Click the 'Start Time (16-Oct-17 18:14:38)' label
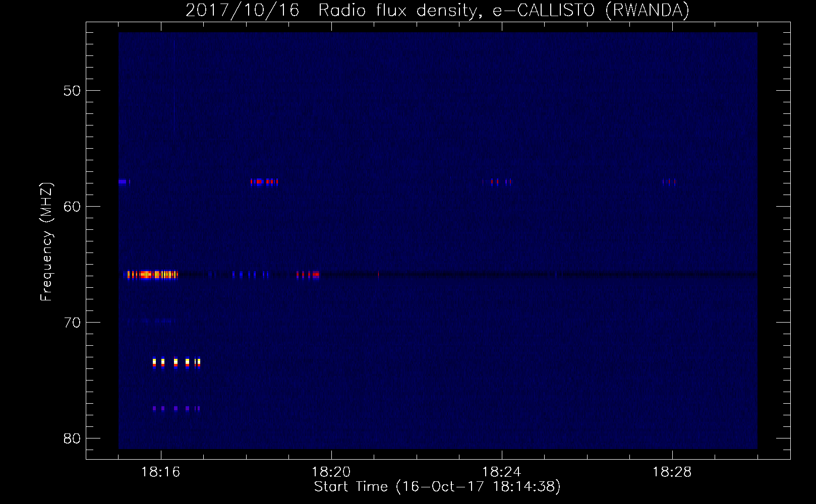The height and width of the screenshot is (504, 816). pyautogui.click(x=437, y=487)
